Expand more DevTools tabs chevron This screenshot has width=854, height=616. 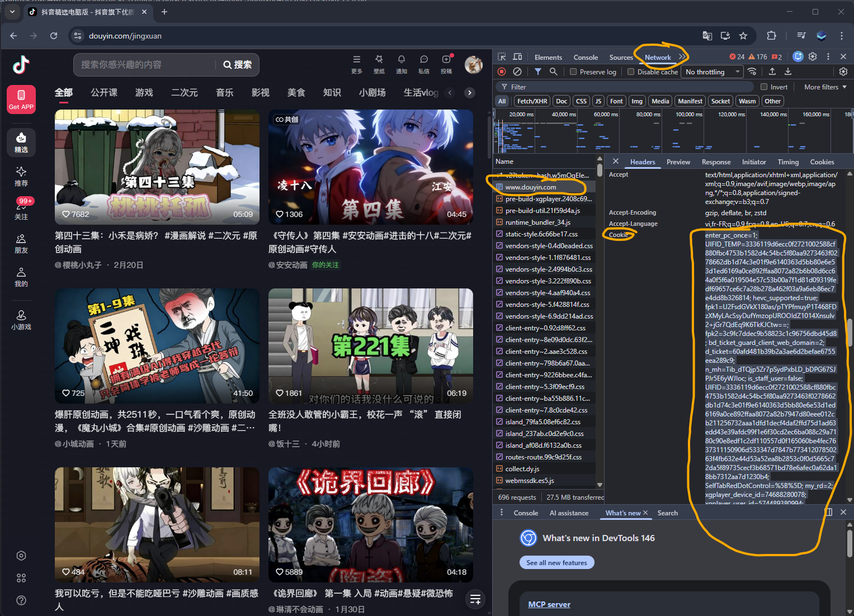click(682, 57)
